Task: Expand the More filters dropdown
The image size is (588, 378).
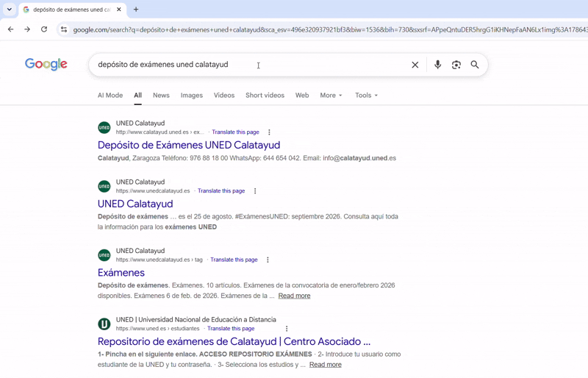Action: (x=331, y=96)
